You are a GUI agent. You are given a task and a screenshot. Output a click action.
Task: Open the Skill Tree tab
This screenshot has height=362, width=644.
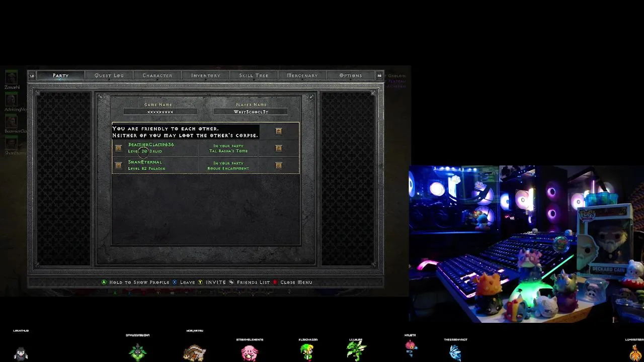tap(254, 75)
